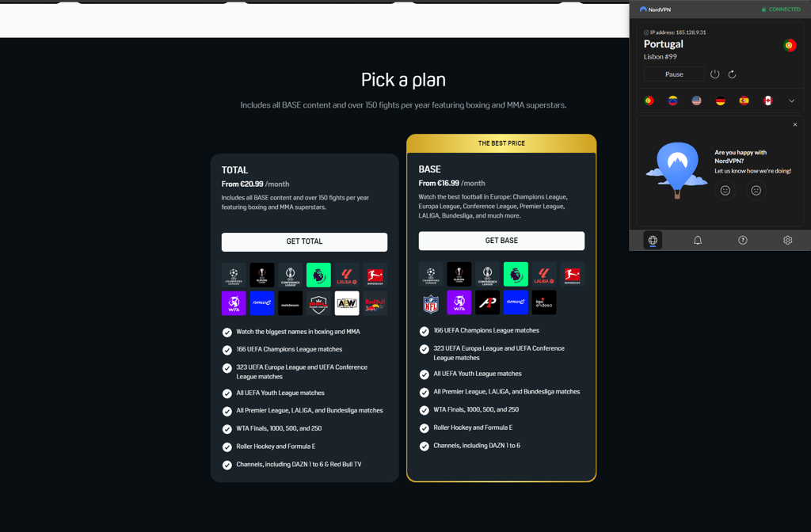Click the CONNECTED status indicator

click(781, 9)
